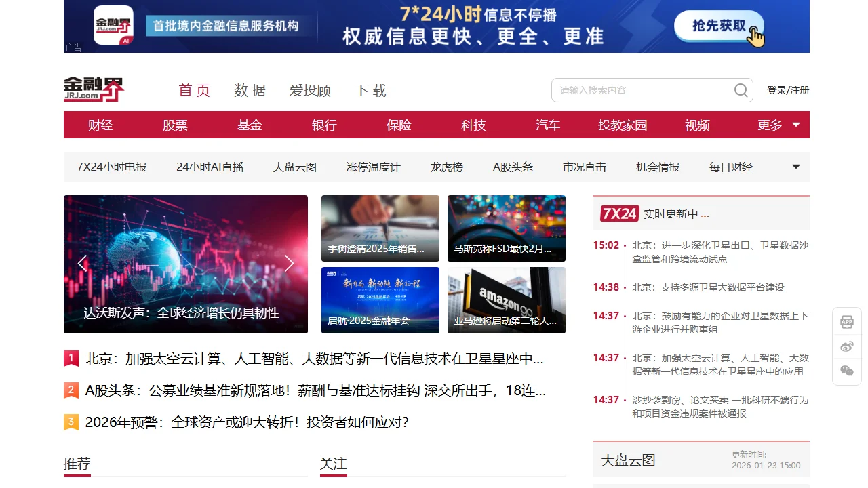Open the 马斯克称FSD news thumbnail
Image resolution: width=868 pixels, height=488 pixels.
click(506, 228)
